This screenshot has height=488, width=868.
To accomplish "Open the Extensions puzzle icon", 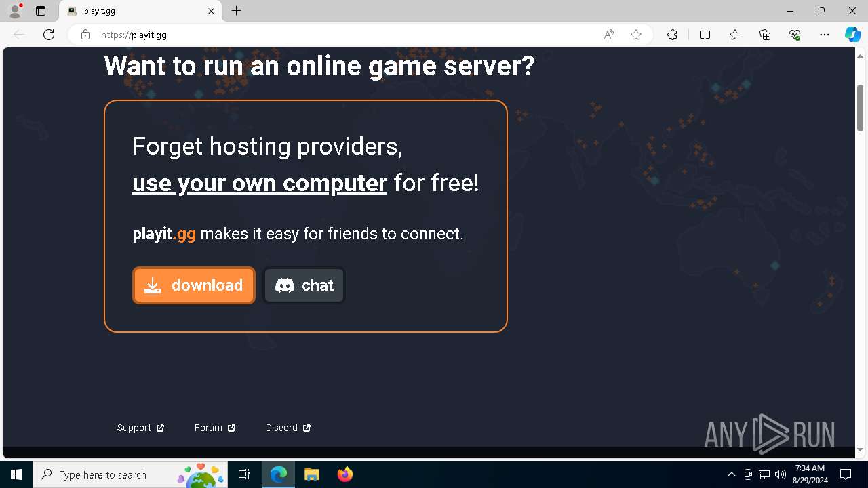I will [672, 35].
